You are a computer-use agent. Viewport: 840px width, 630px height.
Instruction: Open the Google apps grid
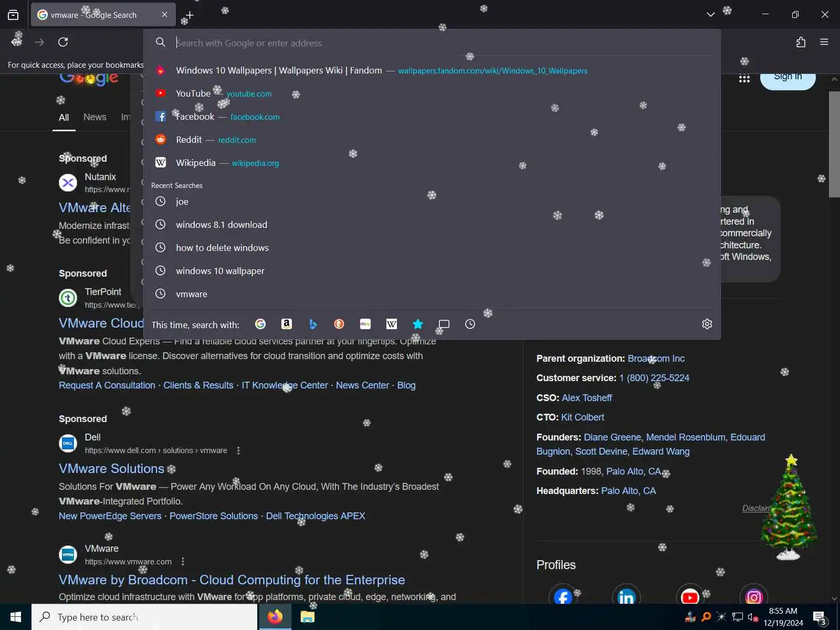point(744,78)
